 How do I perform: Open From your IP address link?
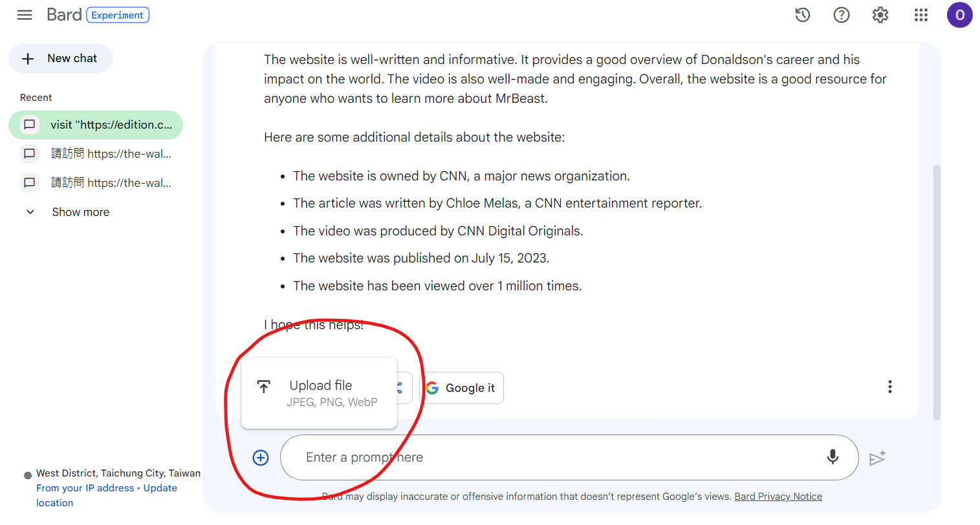tap(85, 488)
